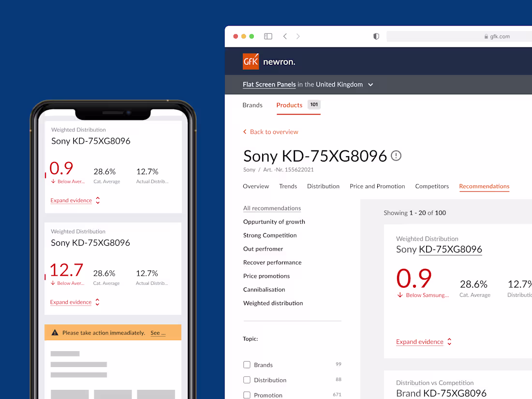Image resolution: width=532 pixels, height=399 pixels.
Task: Expand evidence in the phone's 0.9 card
Action: point(75,200)
